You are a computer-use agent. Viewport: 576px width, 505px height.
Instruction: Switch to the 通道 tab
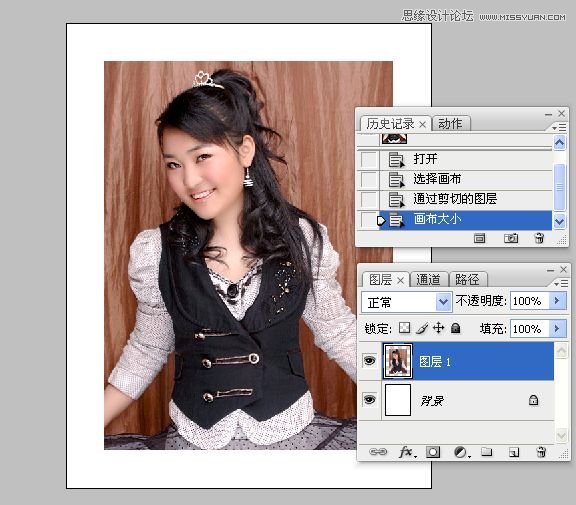point(428,280)
